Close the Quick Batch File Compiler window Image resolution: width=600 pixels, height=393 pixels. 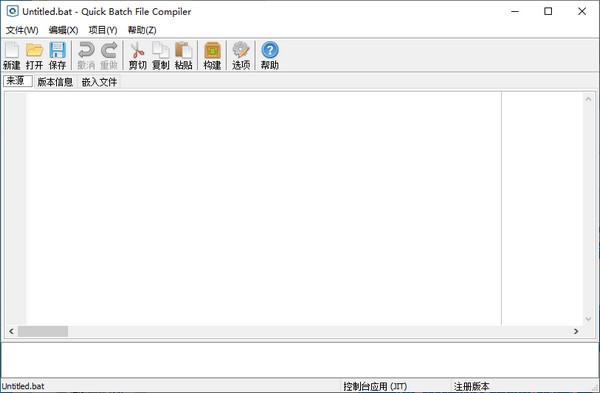[x=582, y=11]
